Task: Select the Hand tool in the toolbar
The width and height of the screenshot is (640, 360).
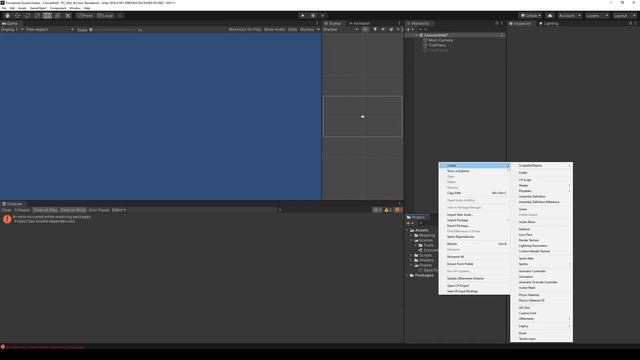Action: [x=7, y=16]
